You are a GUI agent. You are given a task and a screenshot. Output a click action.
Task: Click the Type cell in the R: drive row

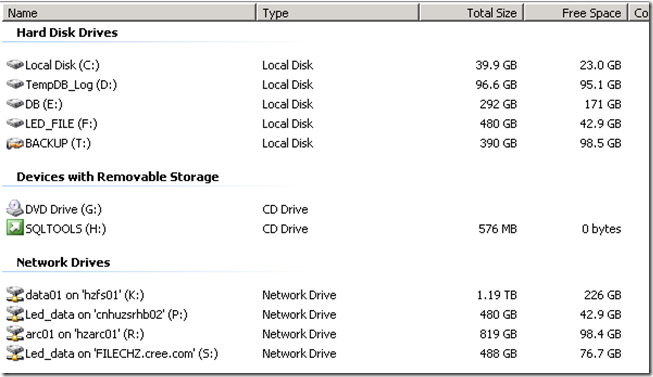[x=299, y=334]
